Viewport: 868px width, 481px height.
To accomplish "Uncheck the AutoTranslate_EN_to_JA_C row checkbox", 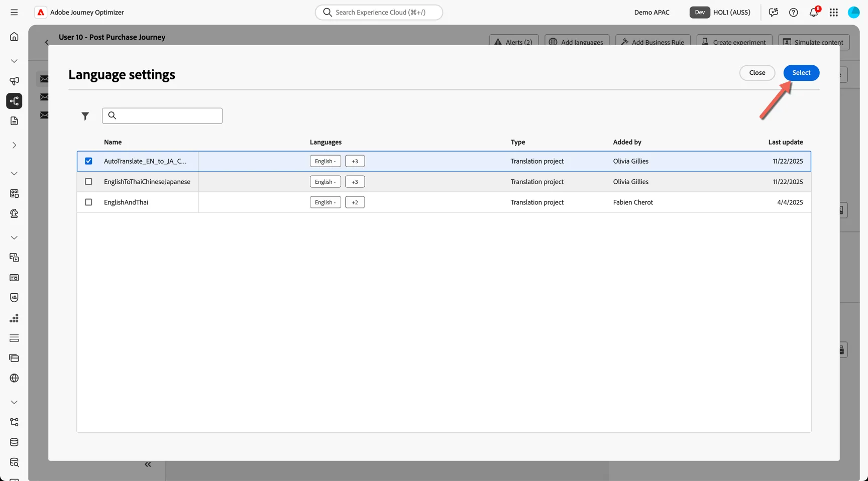I will (x=88, y=161).
